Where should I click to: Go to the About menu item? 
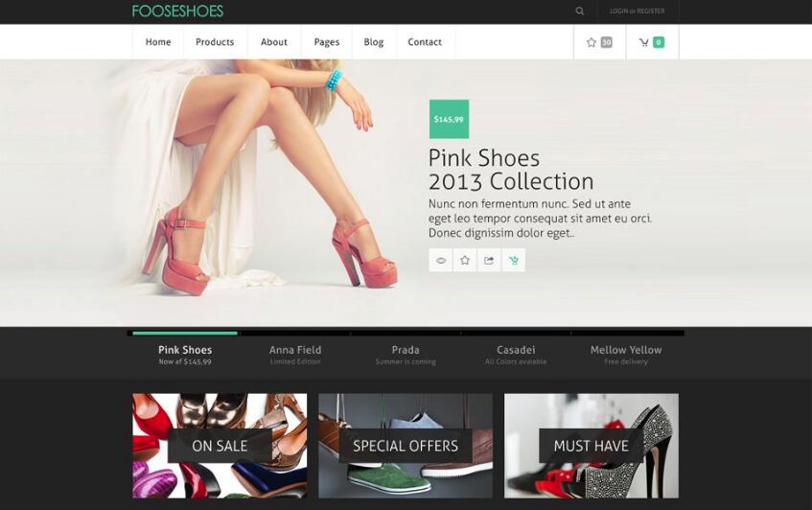point(274,42)
